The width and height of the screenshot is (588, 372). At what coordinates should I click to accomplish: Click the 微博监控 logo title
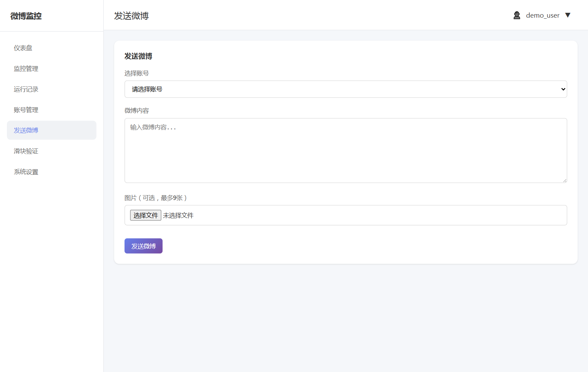(26, 16)
